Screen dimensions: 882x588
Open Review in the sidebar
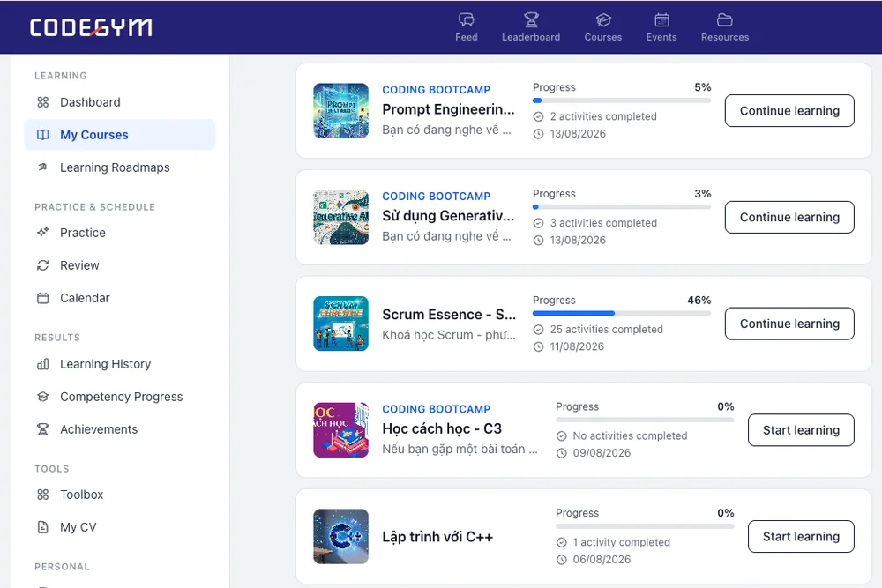119,265
